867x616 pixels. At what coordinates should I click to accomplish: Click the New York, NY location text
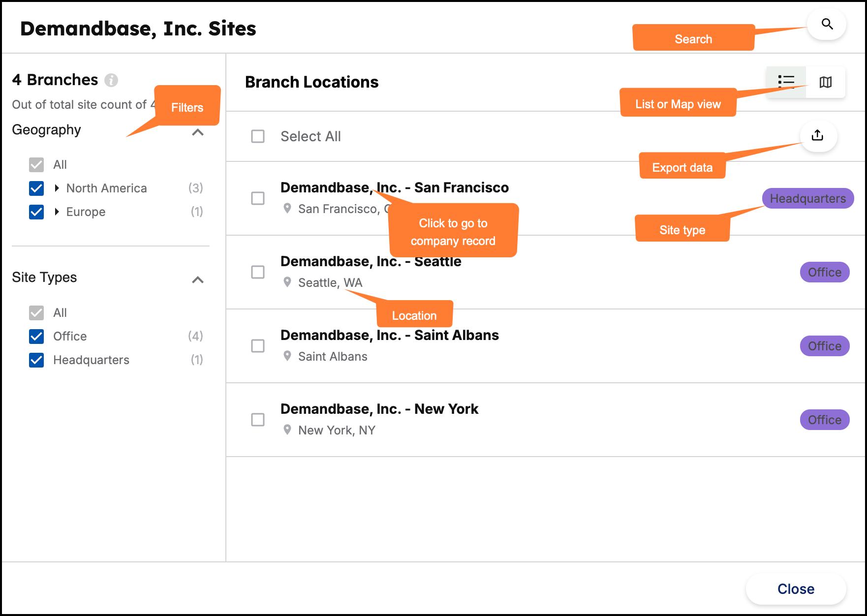pyautogui.click(x=337, y=430)
